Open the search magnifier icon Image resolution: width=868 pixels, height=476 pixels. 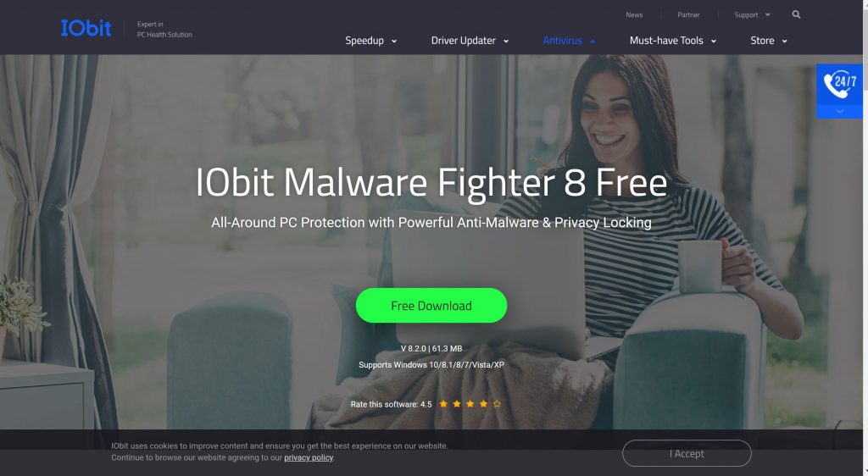[x=796, y=14]
